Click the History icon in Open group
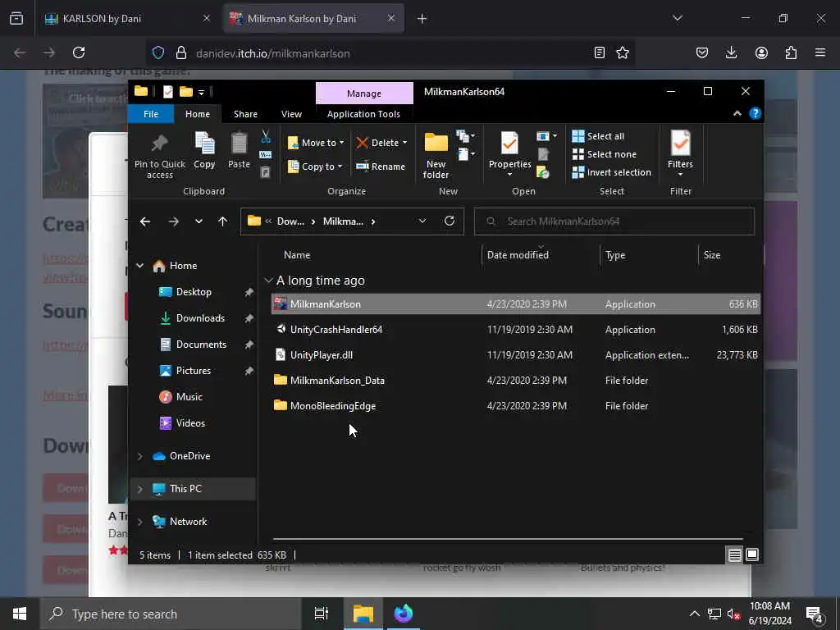This screenshot has width=840, height=630. 543,172
